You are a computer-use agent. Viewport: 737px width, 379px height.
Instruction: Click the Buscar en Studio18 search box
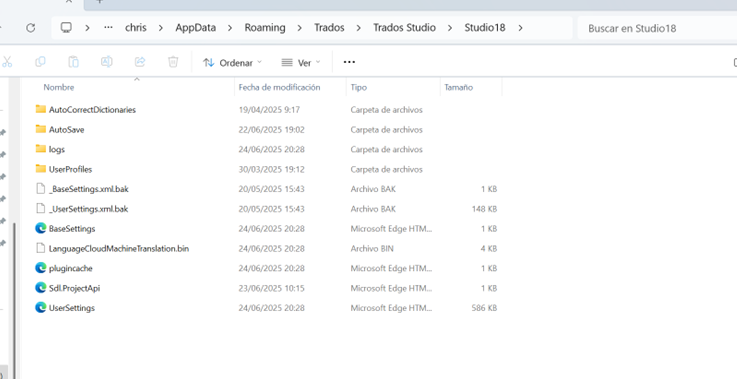[x=658, y=28]
